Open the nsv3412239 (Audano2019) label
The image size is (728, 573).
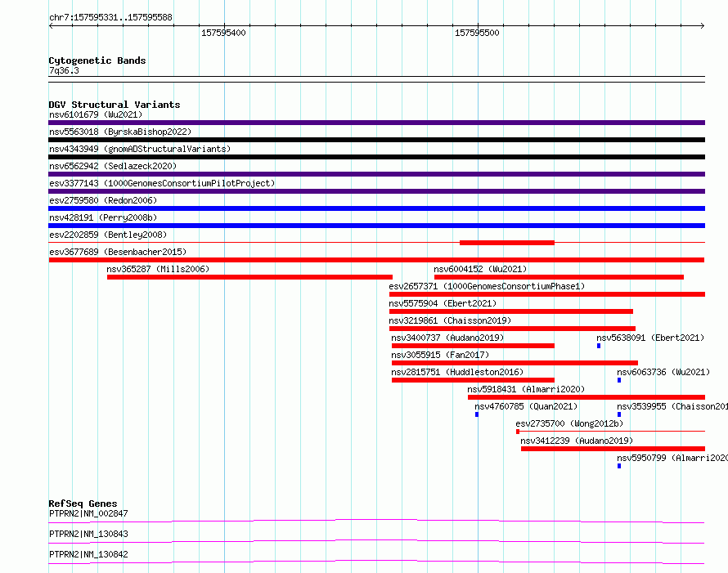pos(577,441)
